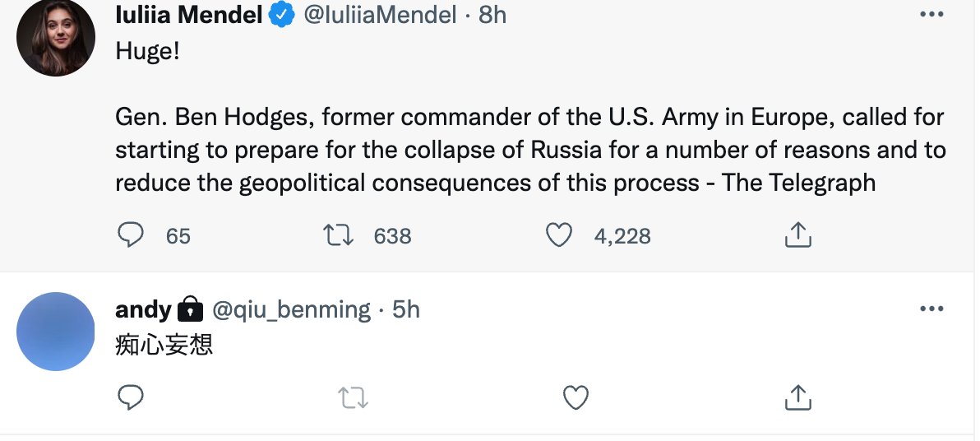The height and width of the screenshot is (441, 980).
Task: Share andy's comment
Action: click(x=797, y=398)
